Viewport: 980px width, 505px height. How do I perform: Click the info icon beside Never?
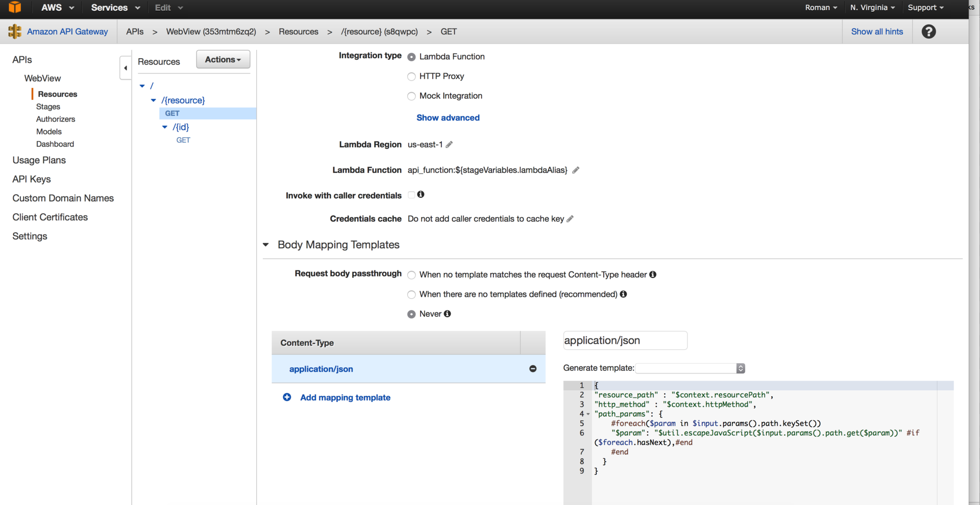[x=448, y=314]
